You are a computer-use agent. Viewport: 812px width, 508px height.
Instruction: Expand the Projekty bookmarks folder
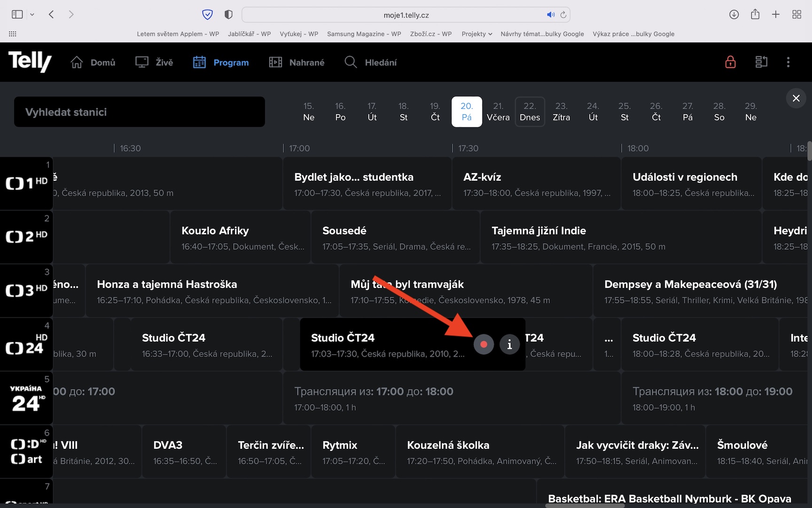(x=476, y=34)
